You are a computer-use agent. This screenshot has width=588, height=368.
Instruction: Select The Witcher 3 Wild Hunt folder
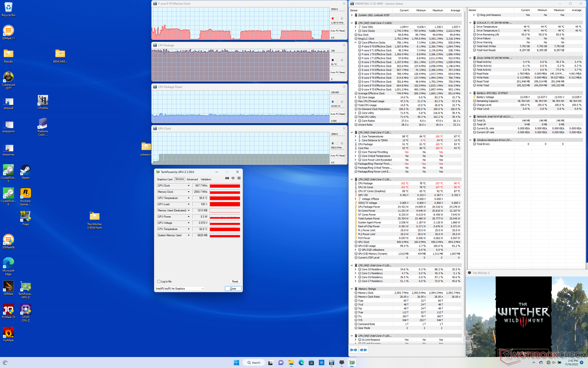point(95,220)
